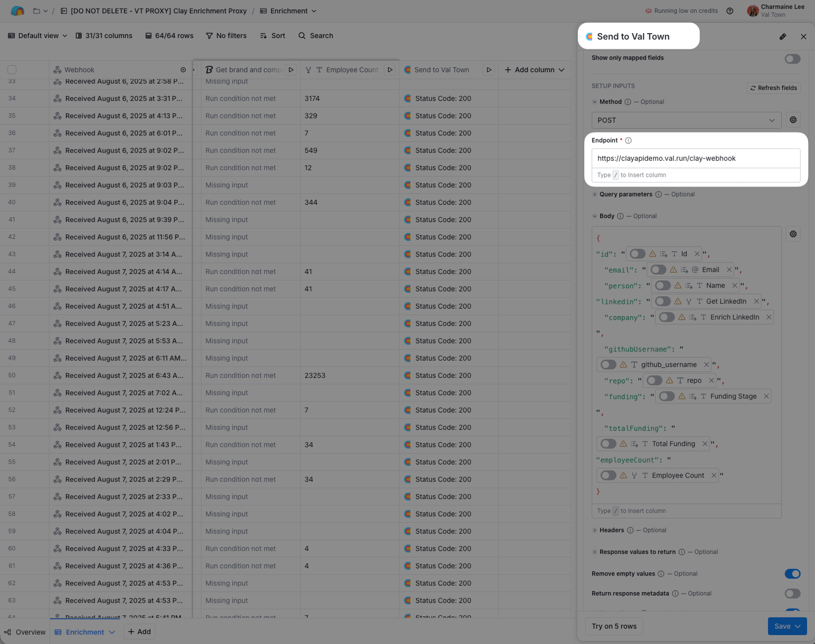
Task: Remove the repo token from body
Action: pos(712,380)
